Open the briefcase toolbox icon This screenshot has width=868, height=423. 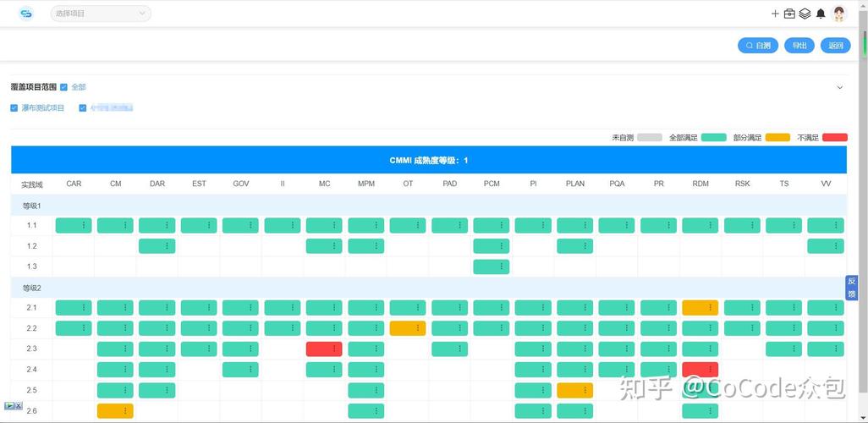click(789, 14)
